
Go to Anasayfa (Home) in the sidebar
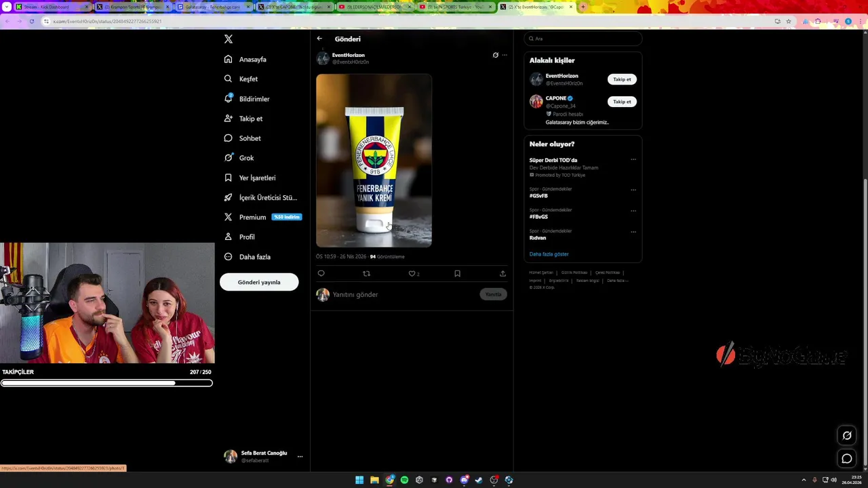point(245,60)
